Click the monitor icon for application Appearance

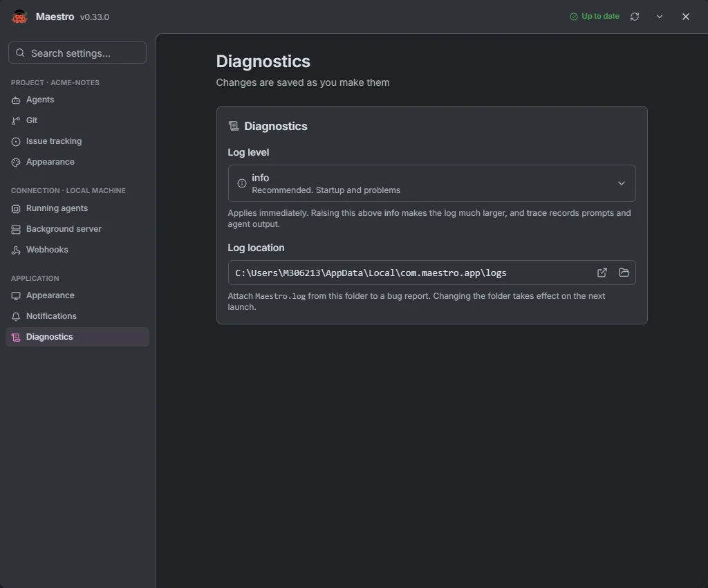coord(16,296)
